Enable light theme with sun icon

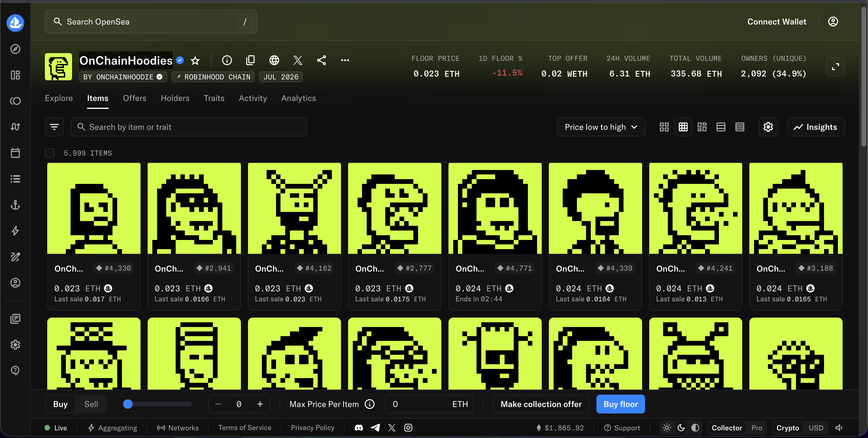[x=667, y=428]
